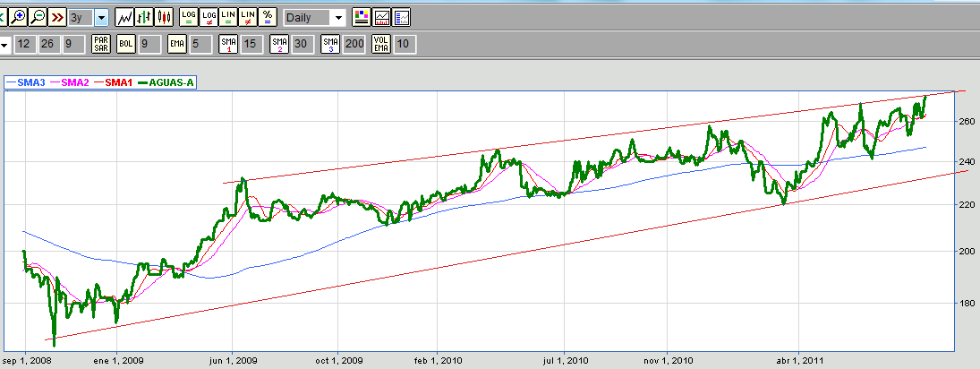The height and width of the screenshot is (369, 980).
Task: Toggle the Bollinger Bands indicator
Action: click(x=126, y=43)
